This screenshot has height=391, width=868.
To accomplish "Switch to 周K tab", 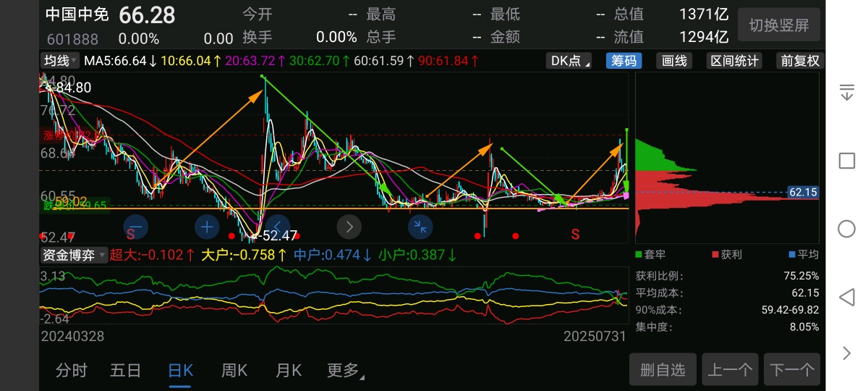I will click(x=234, y=370).
